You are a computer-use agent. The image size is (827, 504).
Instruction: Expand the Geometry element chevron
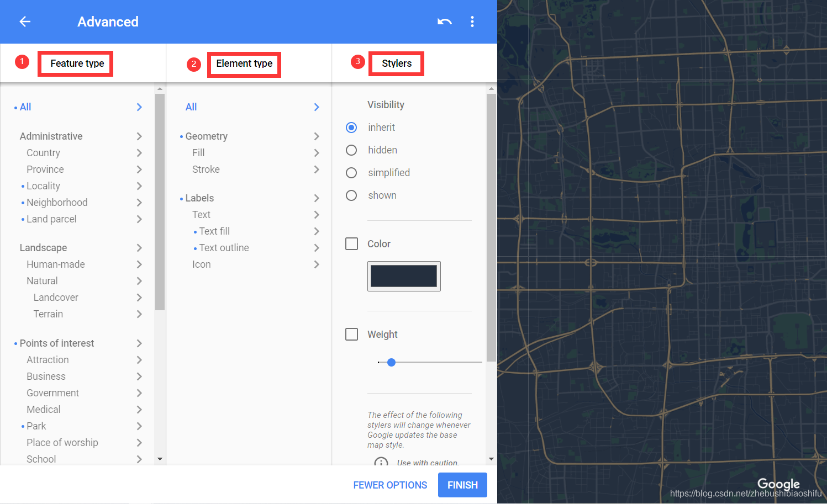(x=317, y=136)
